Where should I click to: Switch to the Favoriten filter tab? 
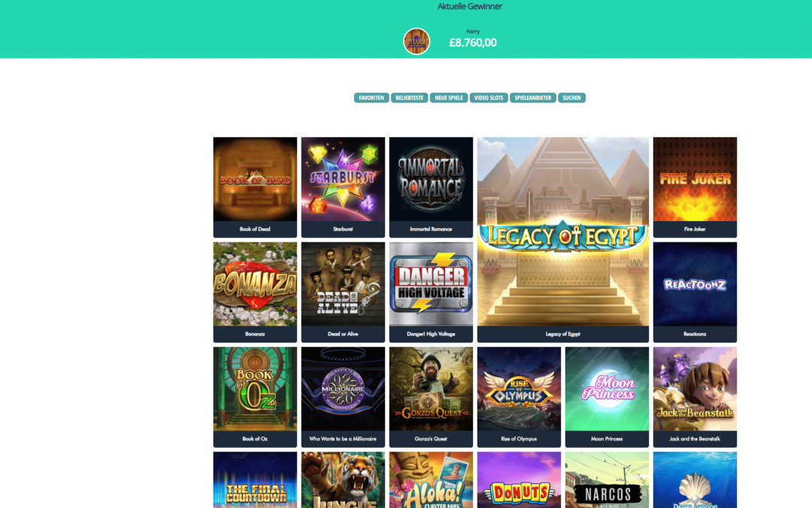tap(371, 98)
